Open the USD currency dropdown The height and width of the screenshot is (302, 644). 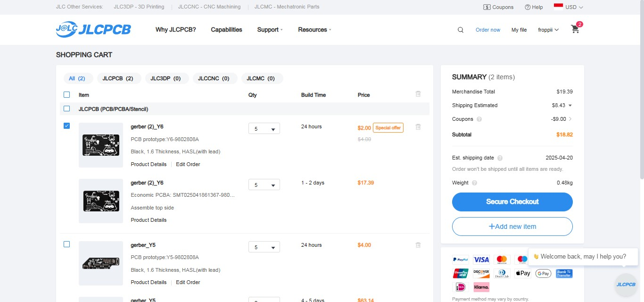point(574,7)
